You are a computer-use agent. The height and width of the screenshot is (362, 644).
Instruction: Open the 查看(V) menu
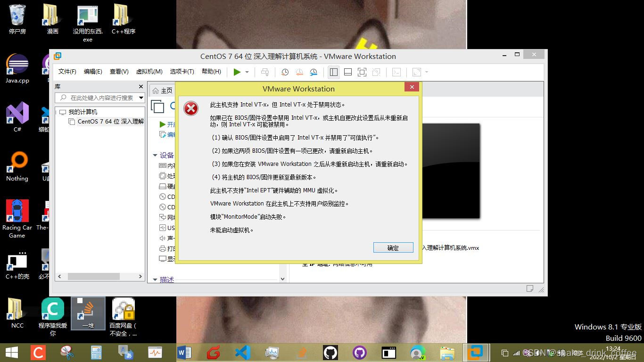[119, 72]
